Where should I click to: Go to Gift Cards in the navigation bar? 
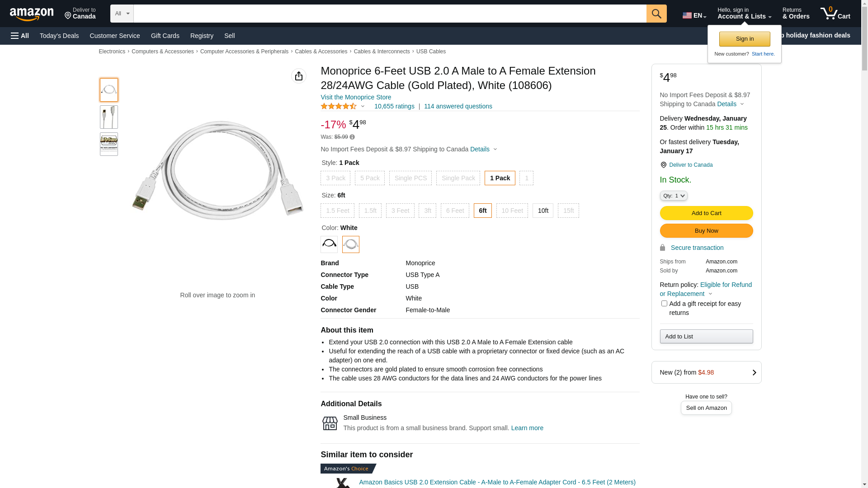[x=165, y=36]
